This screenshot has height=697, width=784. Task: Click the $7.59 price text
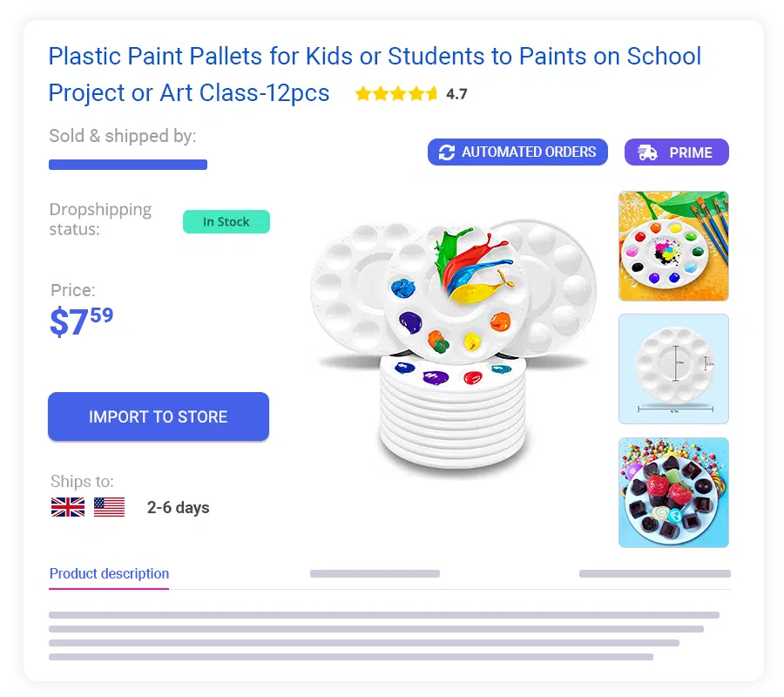[82, 321]
